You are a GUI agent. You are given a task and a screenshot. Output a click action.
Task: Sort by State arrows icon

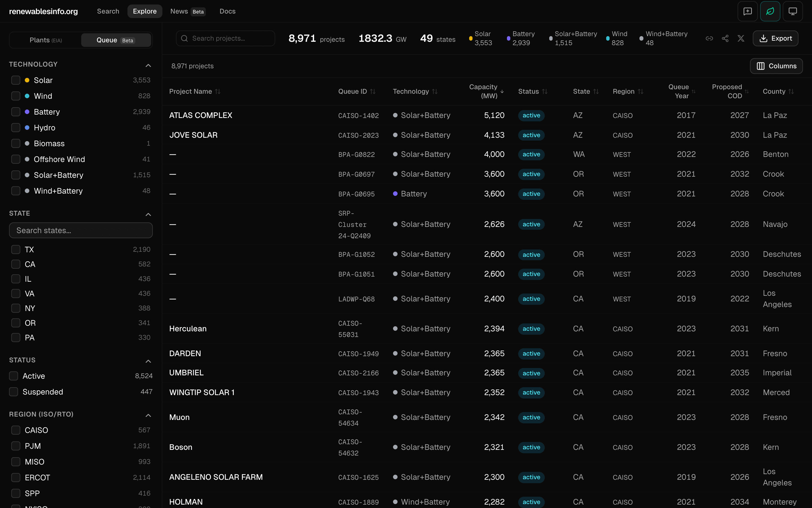point(595,91)
